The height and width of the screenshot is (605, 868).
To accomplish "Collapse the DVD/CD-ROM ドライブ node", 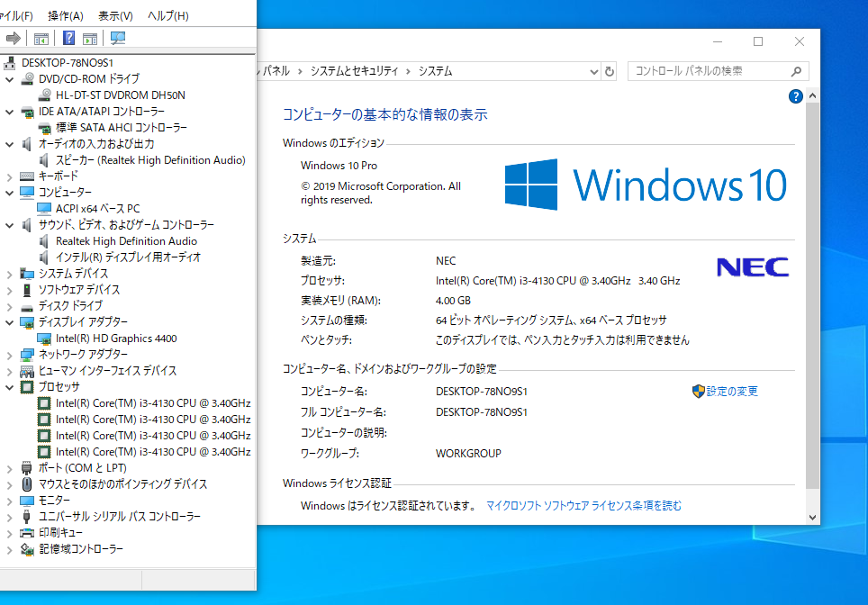I will click(9, 79).
